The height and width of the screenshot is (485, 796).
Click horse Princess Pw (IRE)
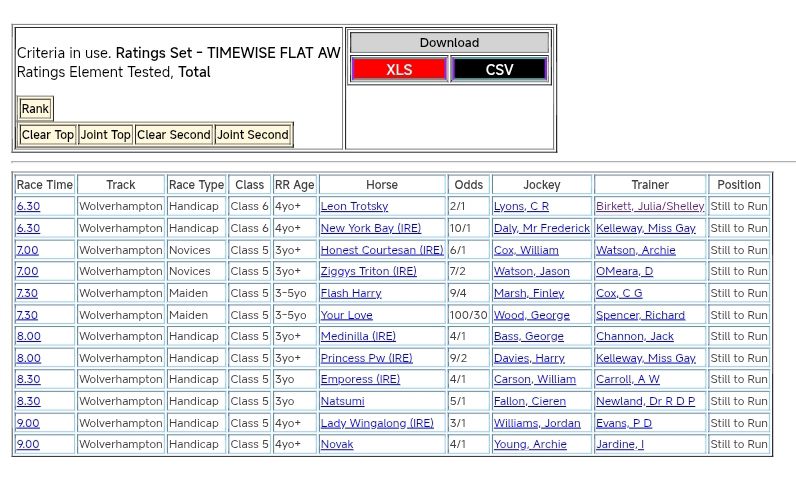366,358
